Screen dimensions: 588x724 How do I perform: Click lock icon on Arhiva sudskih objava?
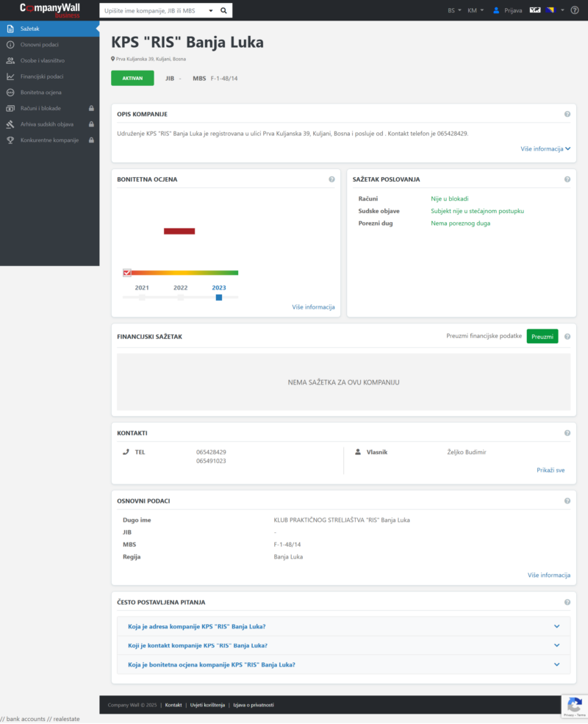(x=91, y=124)
